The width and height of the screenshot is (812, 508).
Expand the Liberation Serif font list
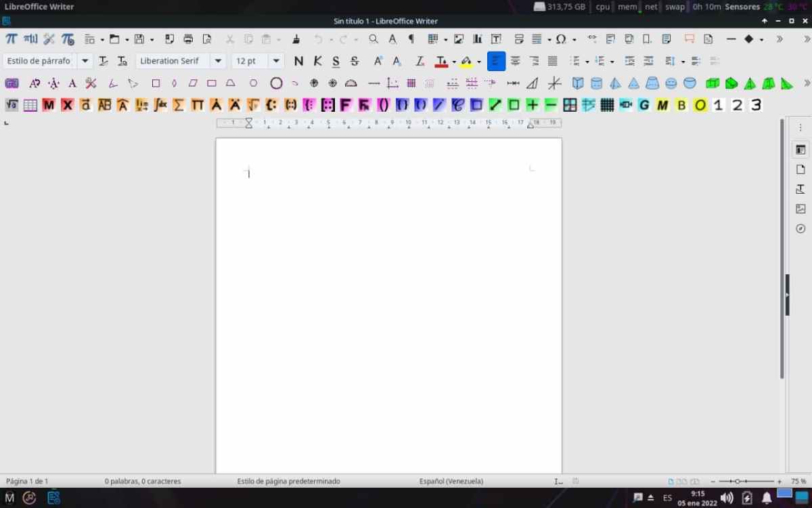click(218, 61)
